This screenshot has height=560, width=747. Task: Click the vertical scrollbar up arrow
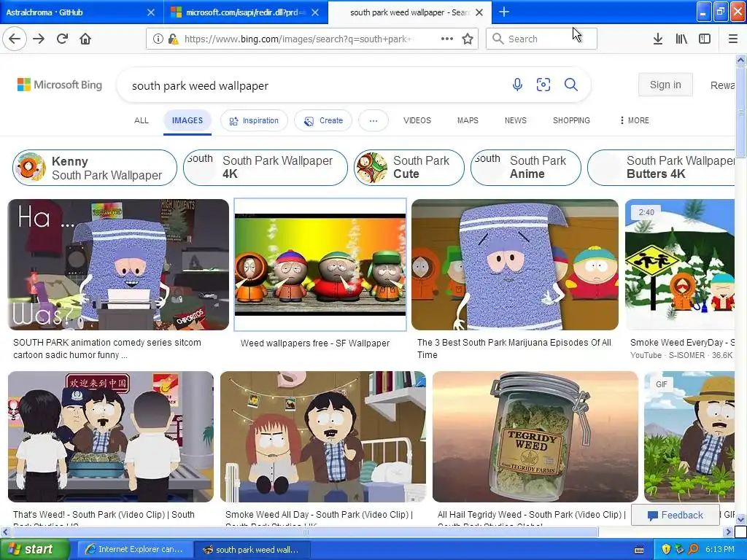741,60
